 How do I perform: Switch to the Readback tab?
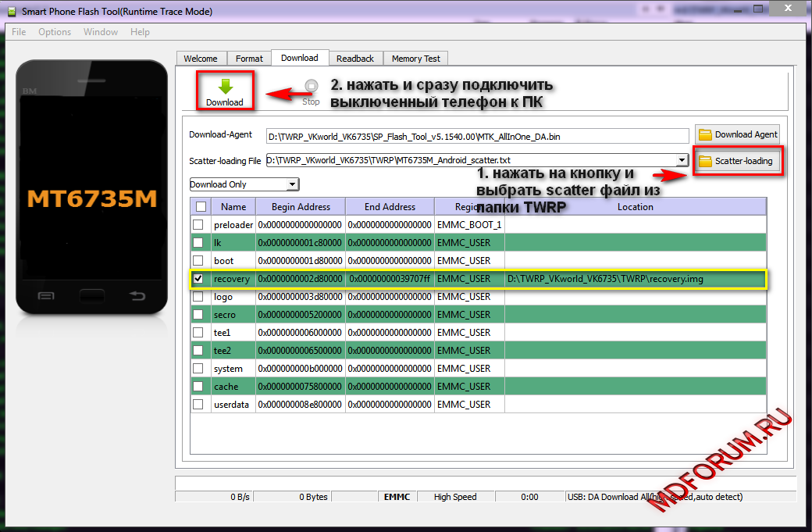click(x=355, y=59)
